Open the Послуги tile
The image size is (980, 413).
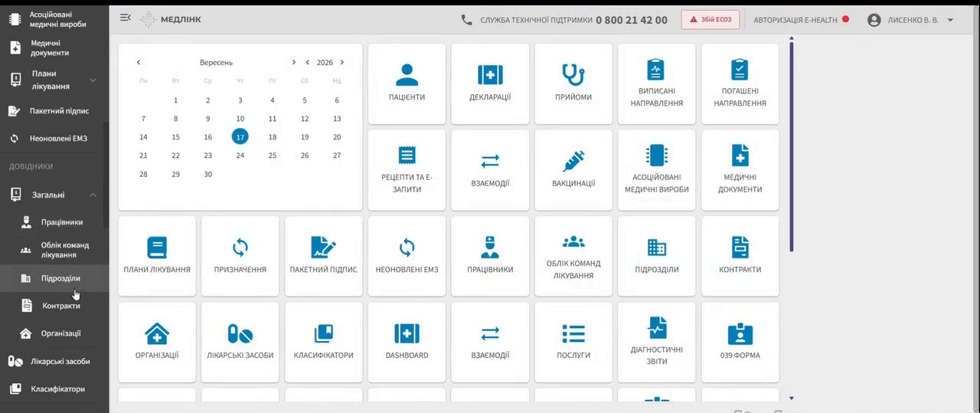(573, 342)
